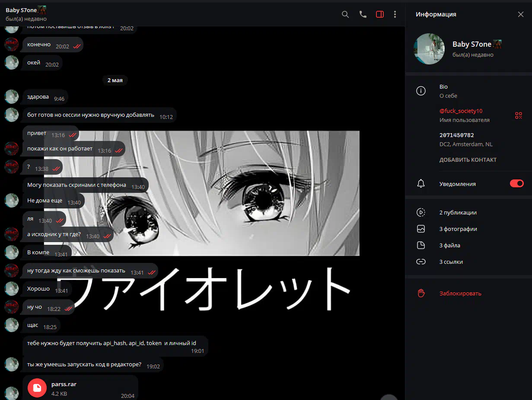Click Заблокировать to block the user

(x=460, y=293)
